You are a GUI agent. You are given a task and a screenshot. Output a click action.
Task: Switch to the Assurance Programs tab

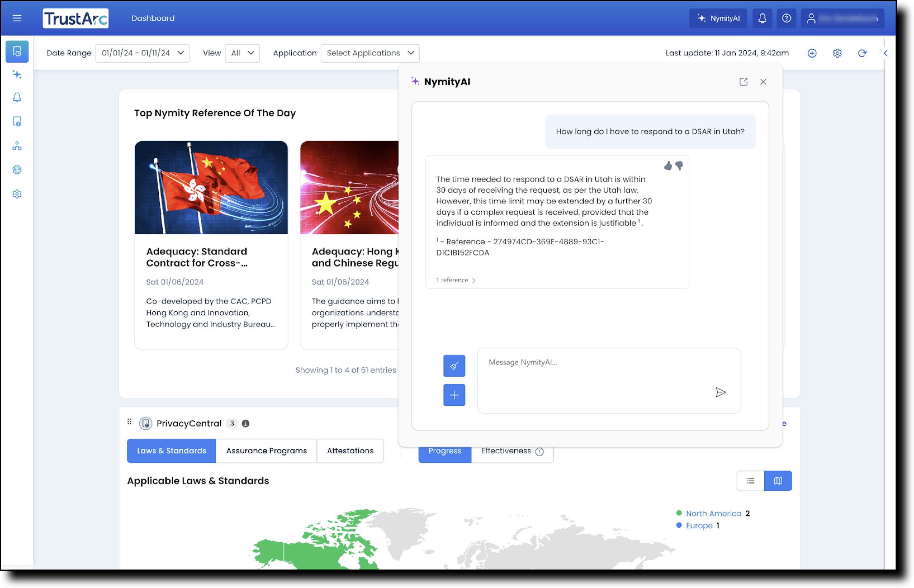point(266,451)
